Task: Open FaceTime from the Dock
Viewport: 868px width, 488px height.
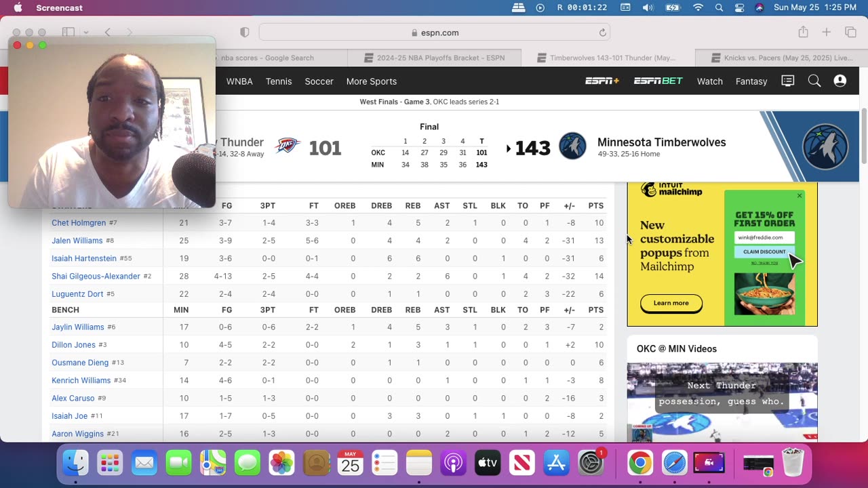Action: point(178,463)
